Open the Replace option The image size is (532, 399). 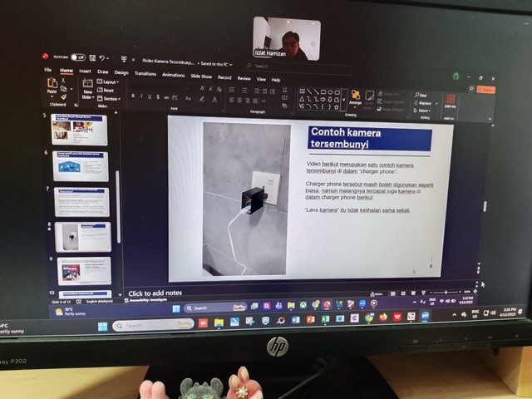point(424,103)
